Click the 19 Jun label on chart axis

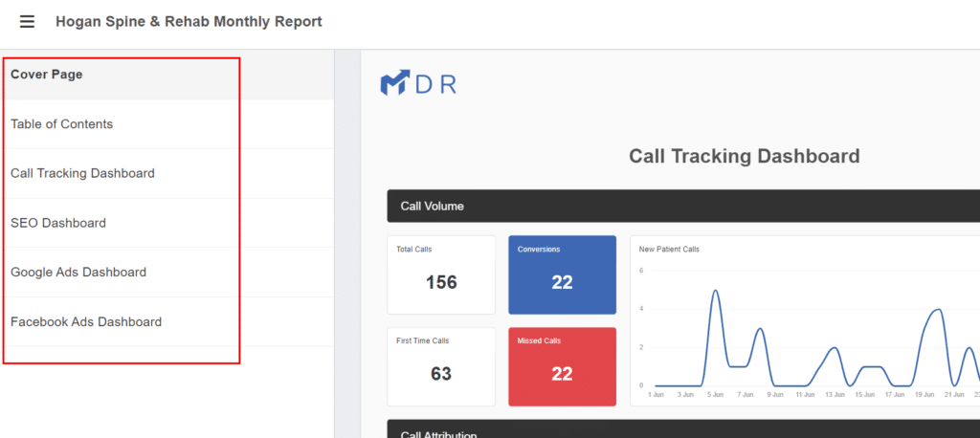click(x=924, y=394)
